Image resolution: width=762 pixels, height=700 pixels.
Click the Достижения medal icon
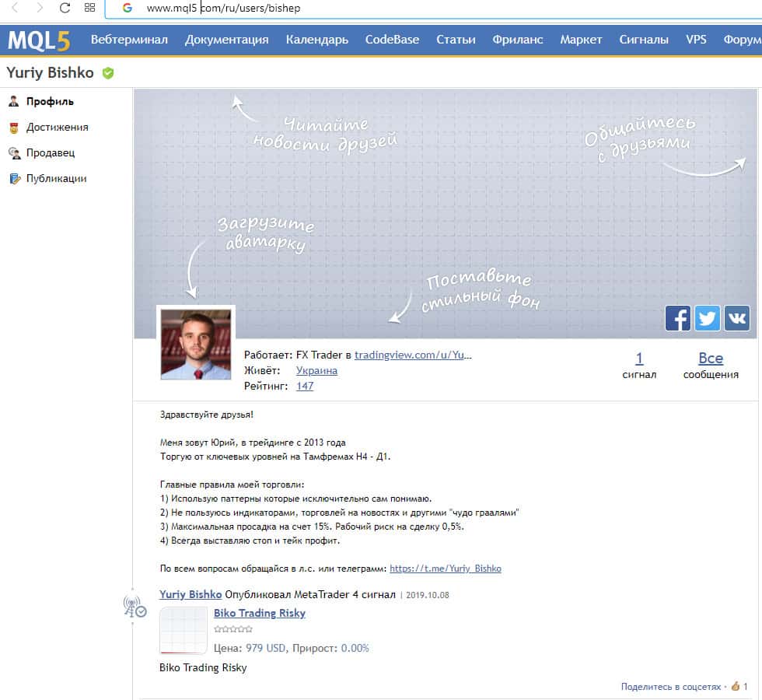[14, 128]
